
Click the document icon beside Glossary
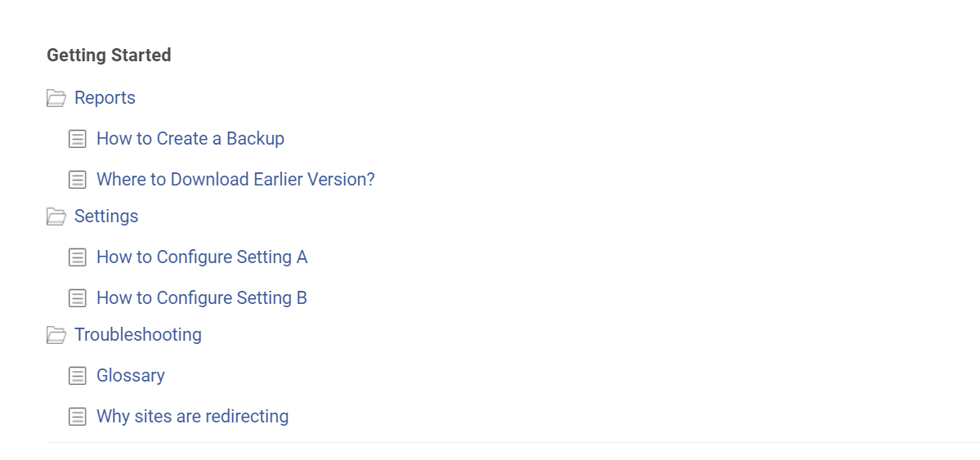[x=78, y=376]
